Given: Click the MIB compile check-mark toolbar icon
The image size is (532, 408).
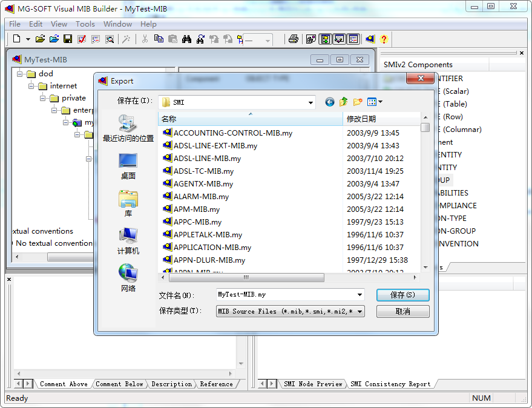Looking at the screenshot, I should tap(82, 38).
